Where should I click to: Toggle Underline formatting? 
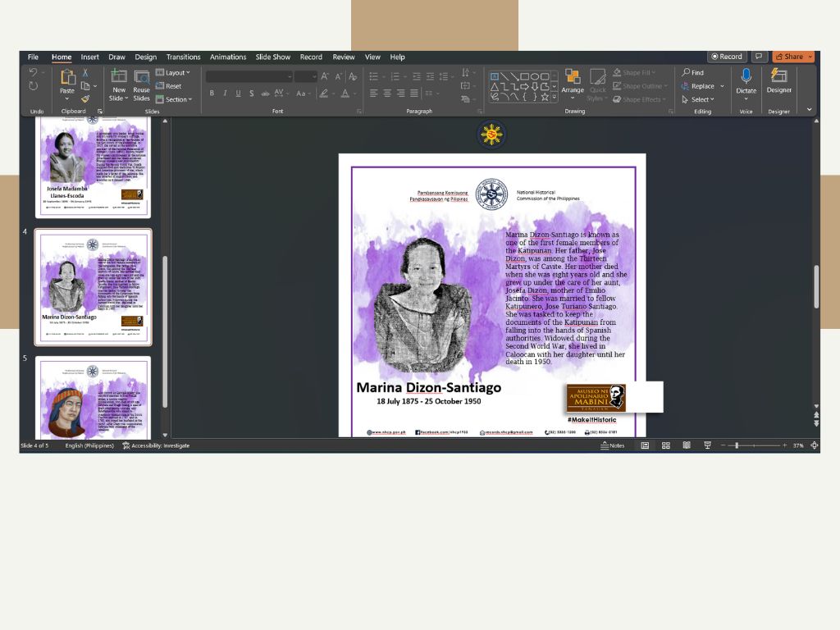tap(239, 94)
